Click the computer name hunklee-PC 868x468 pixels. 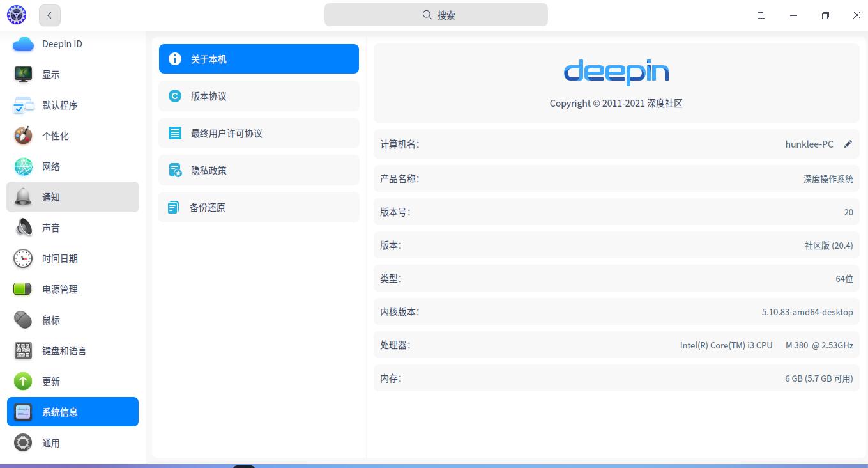pos(809,144)
